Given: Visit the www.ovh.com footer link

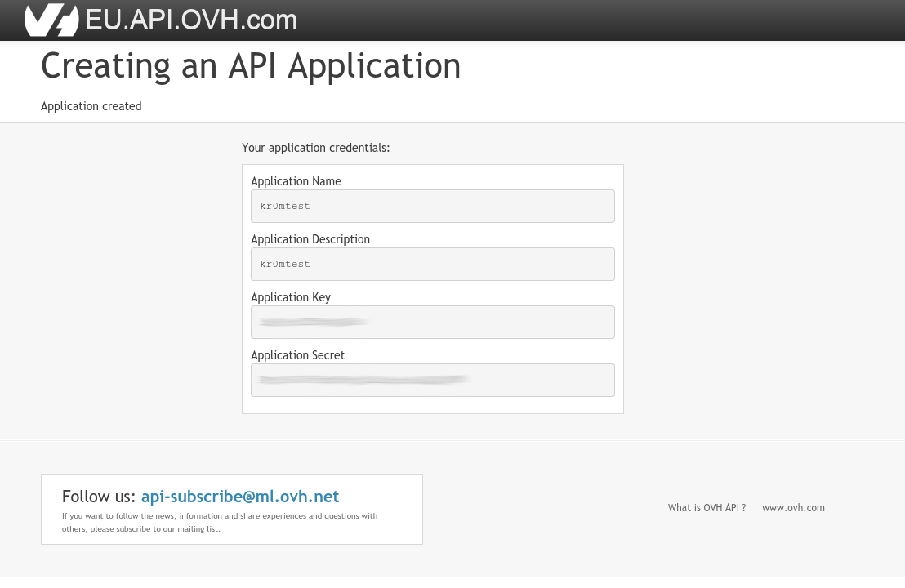Looking at the screenshot, I should tap(793, 508).
